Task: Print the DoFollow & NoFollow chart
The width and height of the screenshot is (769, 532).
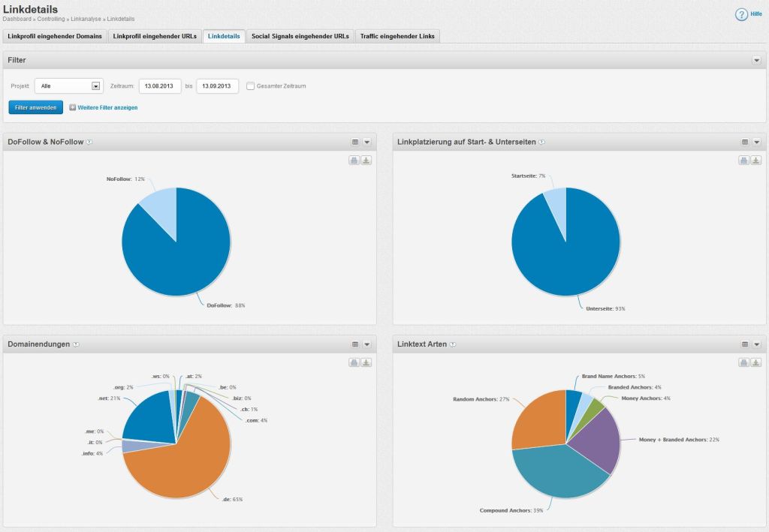Action: pos(354,160)
